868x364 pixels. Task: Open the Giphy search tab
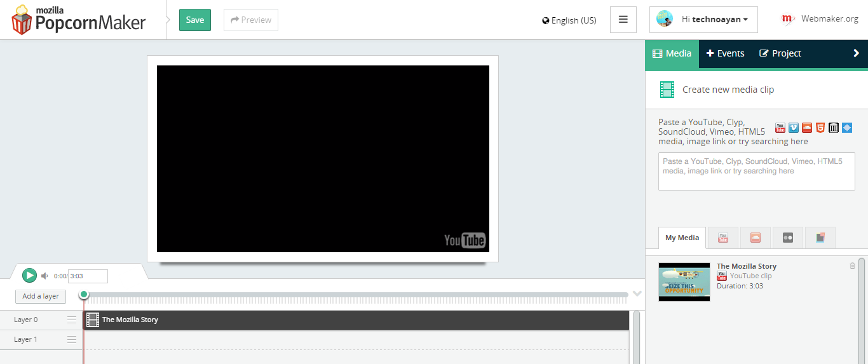click(820, 238)
